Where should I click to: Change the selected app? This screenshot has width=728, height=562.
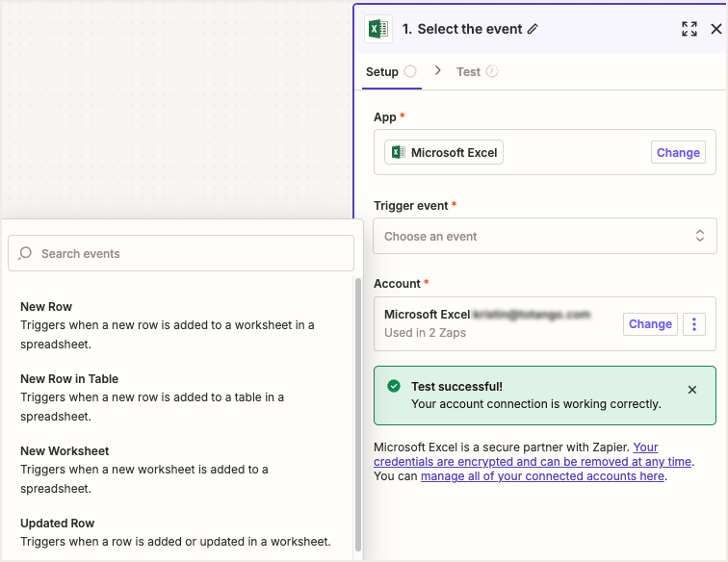point(678,152)
